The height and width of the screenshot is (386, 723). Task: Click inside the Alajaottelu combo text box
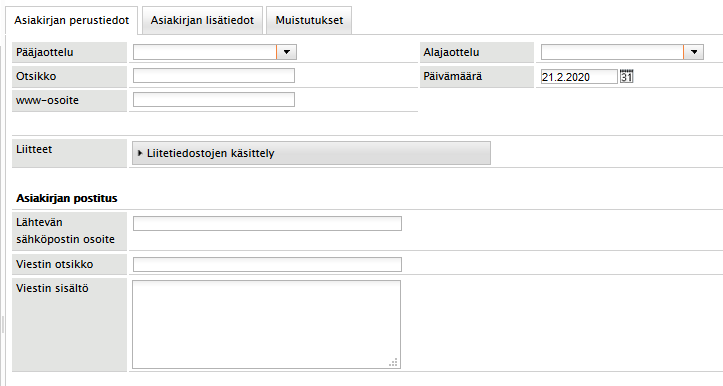coord(612,52)
